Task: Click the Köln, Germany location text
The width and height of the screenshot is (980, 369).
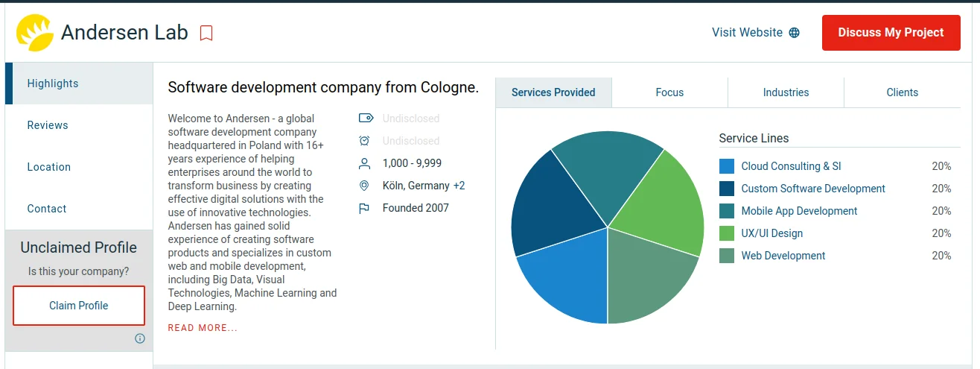Action: [416, 186]
